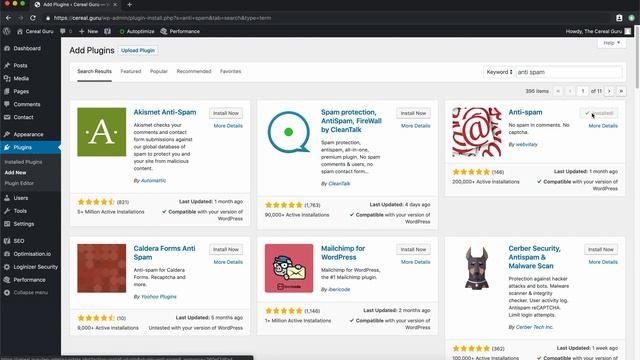
Task: Open the Spam protection, AntiSpam, FireWall title
Action: pyautogui.click(x=351, y=121)
